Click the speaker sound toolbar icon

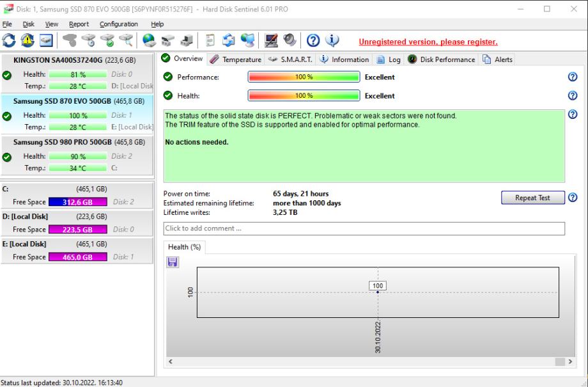coord(290,40)
